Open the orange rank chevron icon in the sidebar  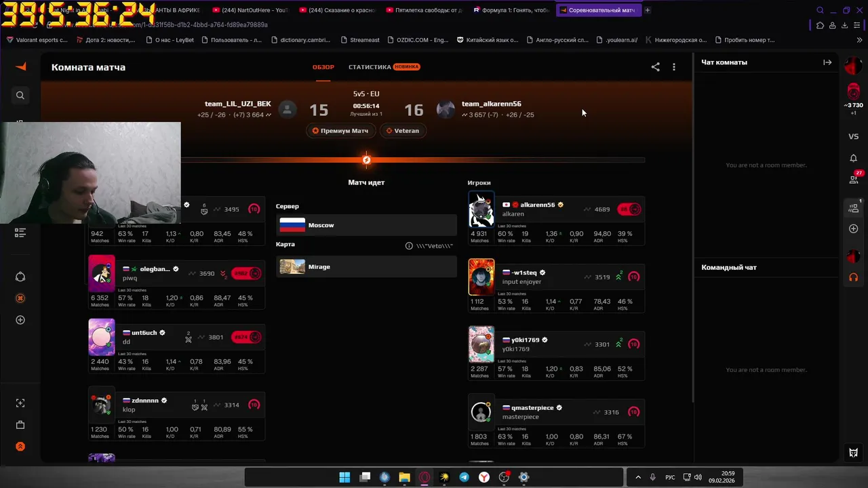pyautogui.click(x=20, y=447)
